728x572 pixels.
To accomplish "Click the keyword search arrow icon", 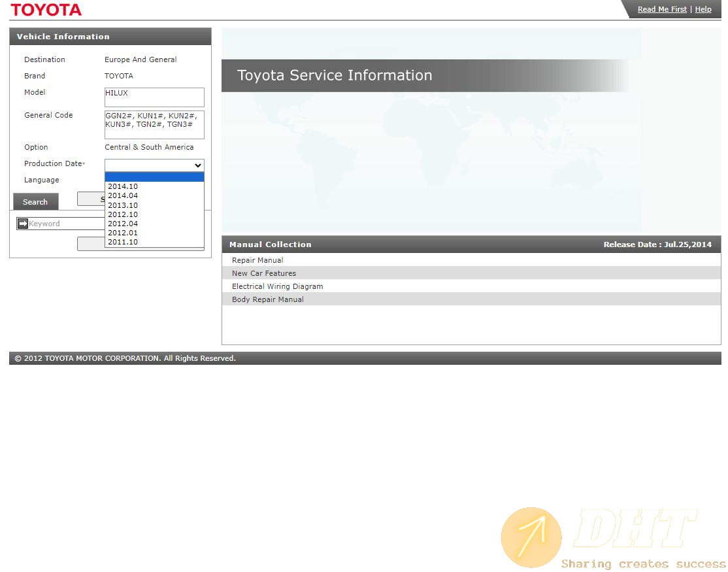I will (23, 224).
